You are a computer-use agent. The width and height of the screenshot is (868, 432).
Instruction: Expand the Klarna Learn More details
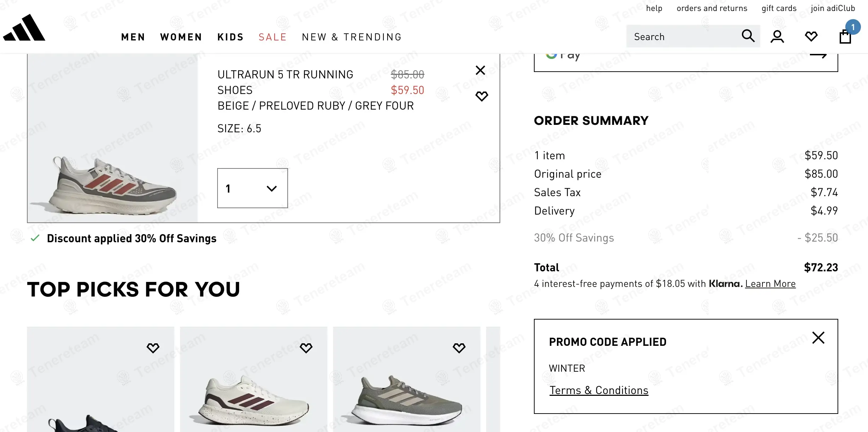[x=771, y=283]
